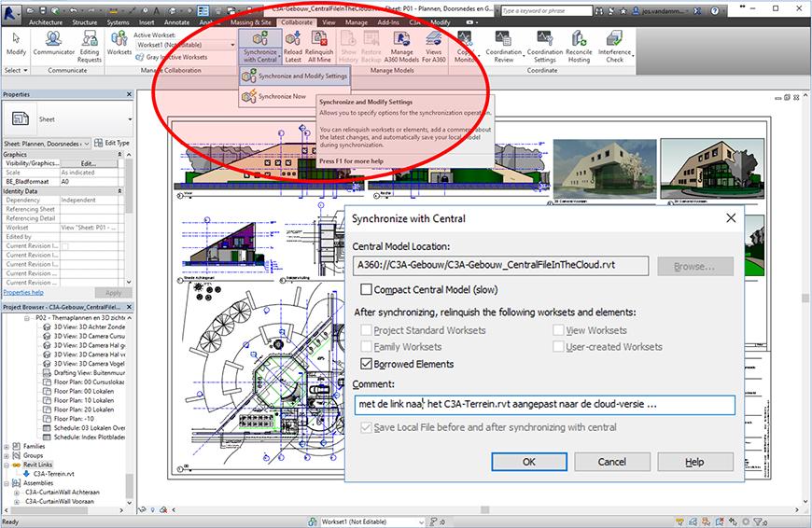This screenshot has height=528, width=812.
Task: Close the Synchronize with Central dialog
Action: (x=731, y=218)
